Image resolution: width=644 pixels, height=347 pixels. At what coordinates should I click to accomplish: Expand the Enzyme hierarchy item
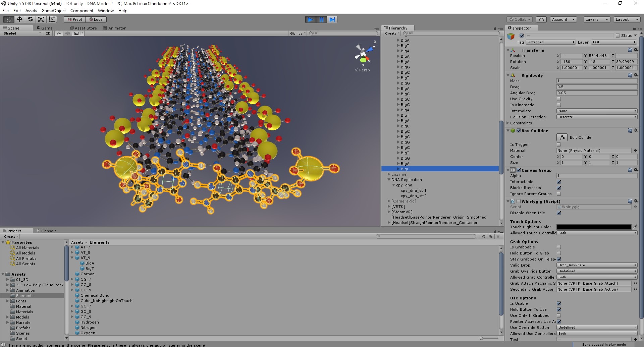(x=389, y=174)
